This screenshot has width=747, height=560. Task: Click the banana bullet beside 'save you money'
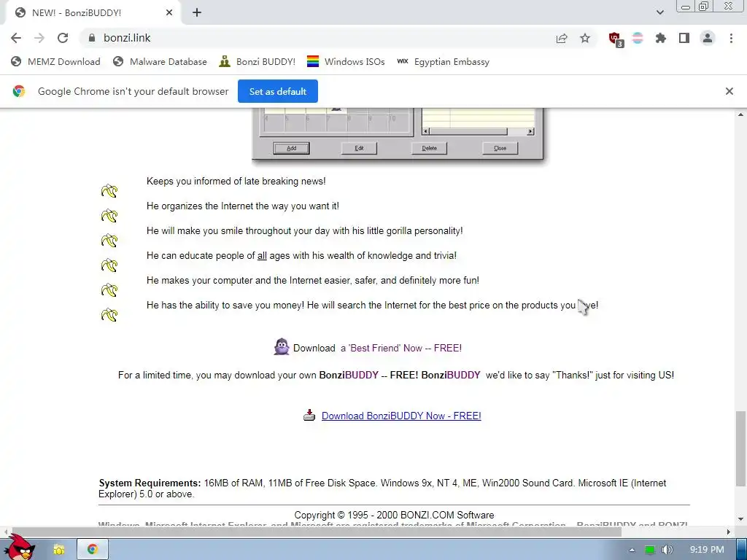109,315
